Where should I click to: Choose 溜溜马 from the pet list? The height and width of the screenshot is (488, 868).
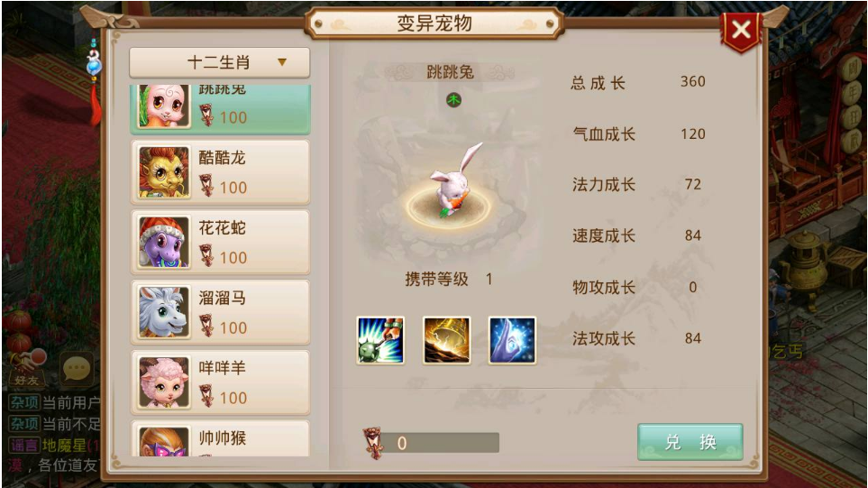(220, 312)
